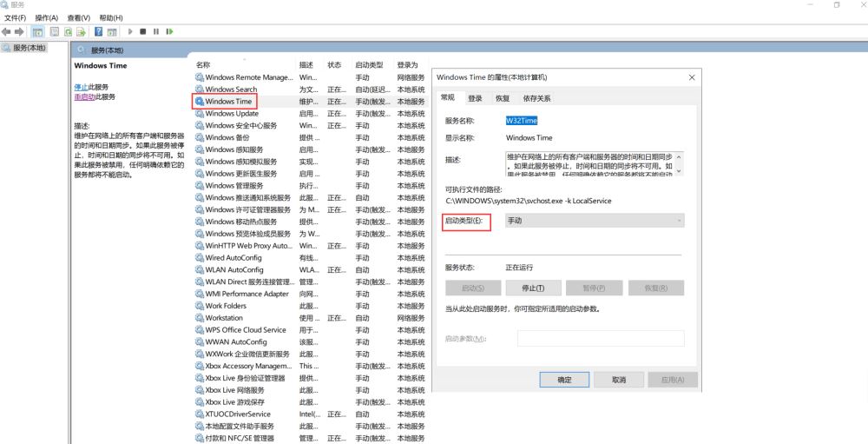
Task: Click the Restart Service toolbar icon
Action: coord(169,31)
